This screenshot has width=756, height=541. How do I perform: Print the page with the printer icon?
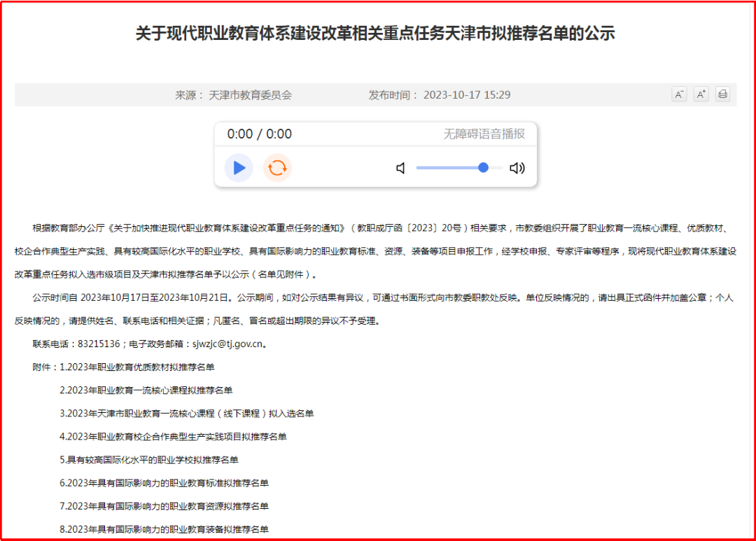[722, 94]
